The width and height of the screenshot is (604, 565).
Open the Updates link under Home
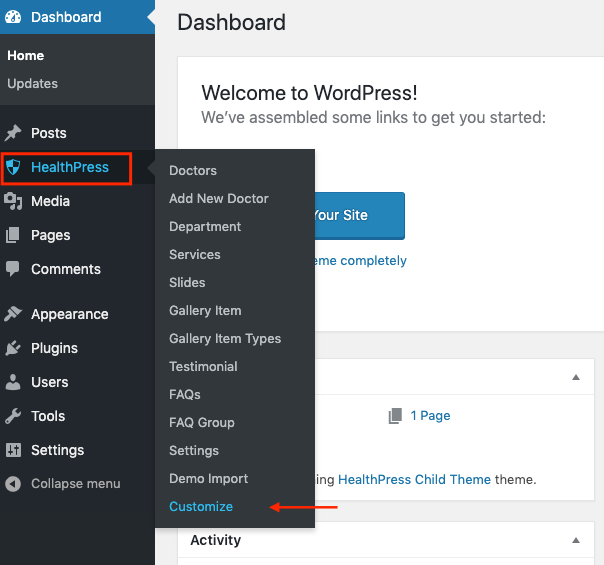(32, 84)
